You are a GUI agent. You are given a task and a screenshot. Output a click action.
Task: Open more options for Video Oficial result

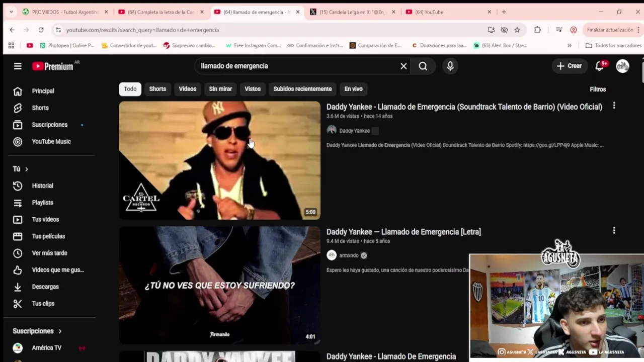pos(614,106)
